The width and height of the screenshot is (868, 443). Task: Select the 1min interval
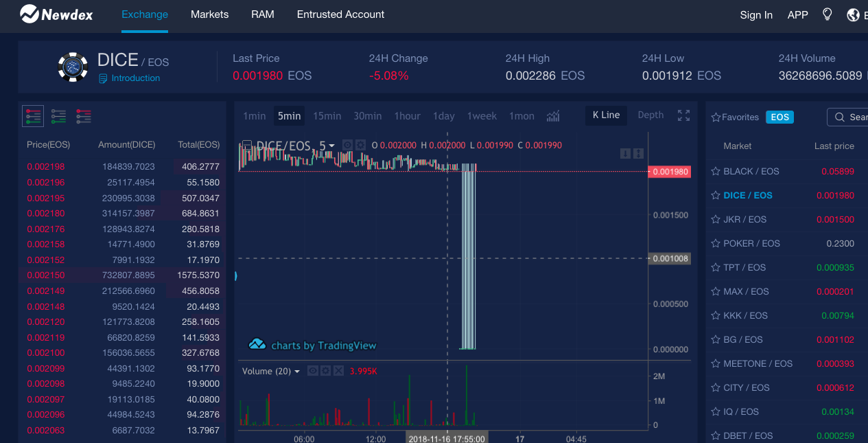point(255,116)
